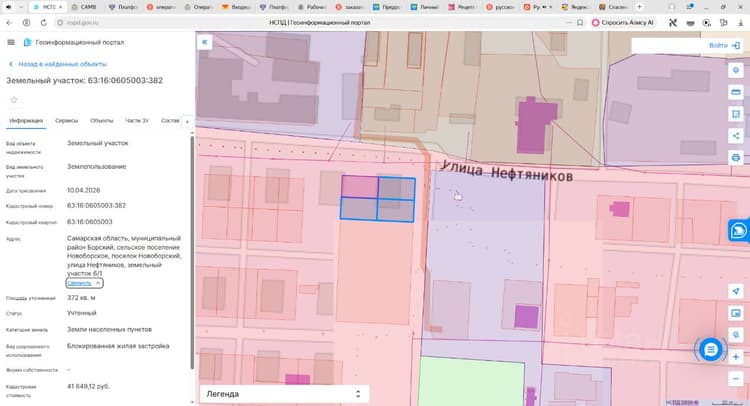Share the map view with the share icon

[736, 136]
